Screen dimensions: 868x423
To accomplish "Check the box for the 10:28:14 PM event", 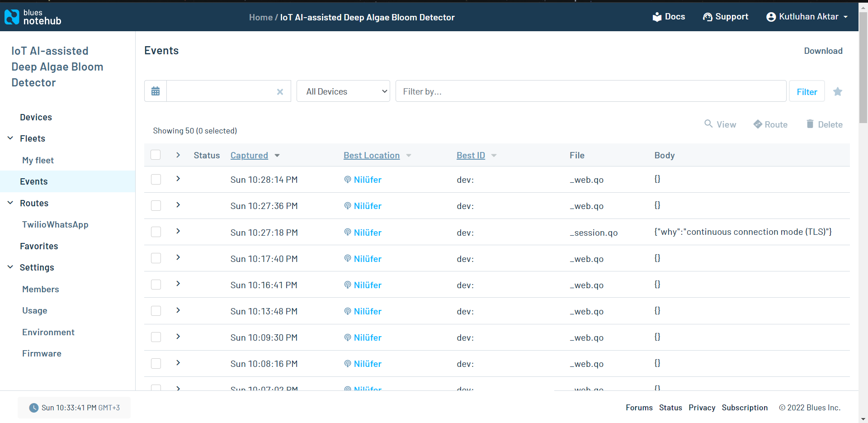I will coord(156,180).
